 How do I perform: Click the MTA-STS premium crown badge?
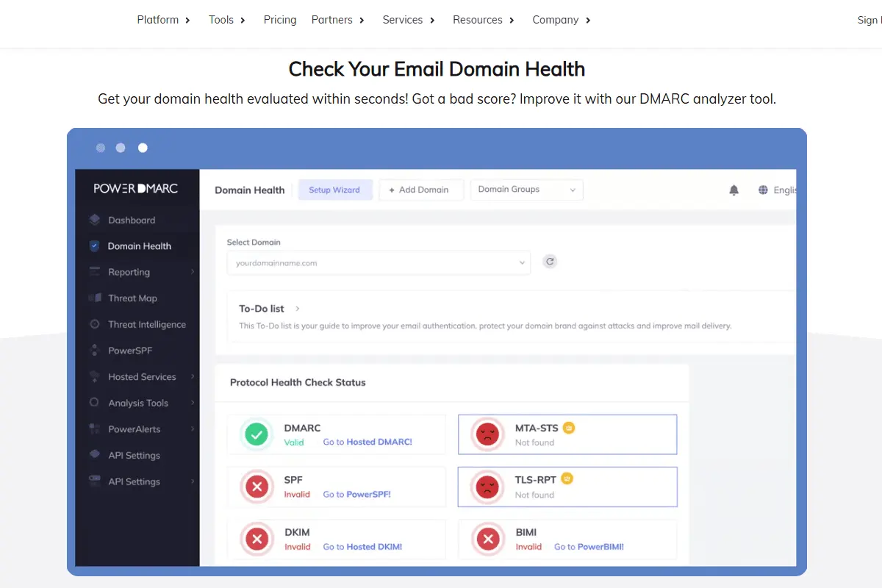(569, 427)
